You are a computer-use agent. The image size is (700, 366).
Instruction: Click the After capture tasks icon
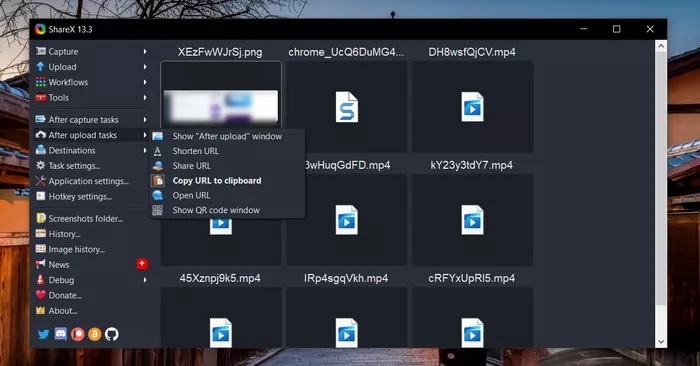pyautogui.click(x=41, y=120)
